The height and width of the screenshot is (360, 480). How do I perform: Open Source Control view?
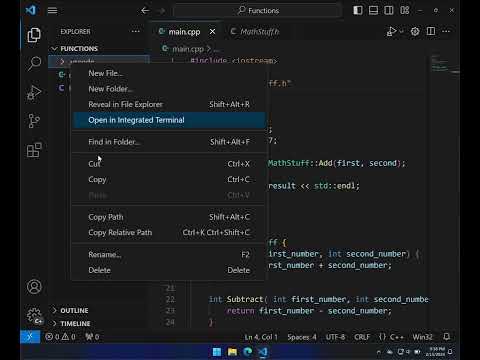[34, 121]
